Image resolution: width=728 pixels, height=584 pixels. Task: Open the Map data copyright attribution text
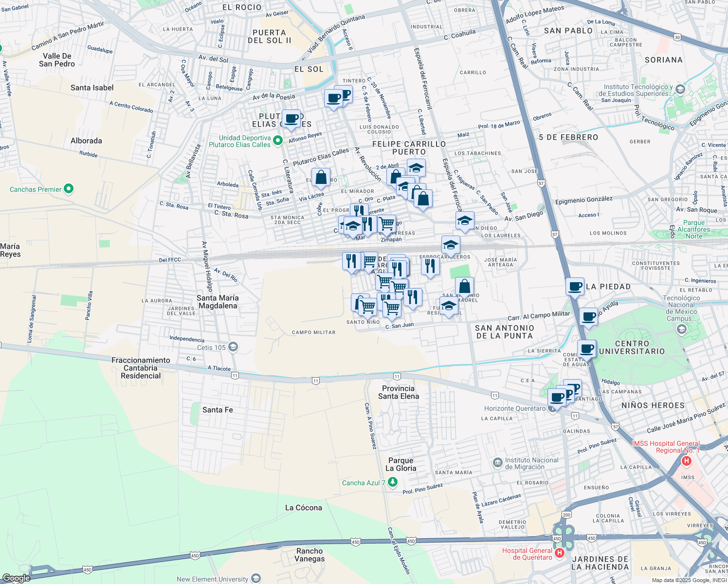684,580
